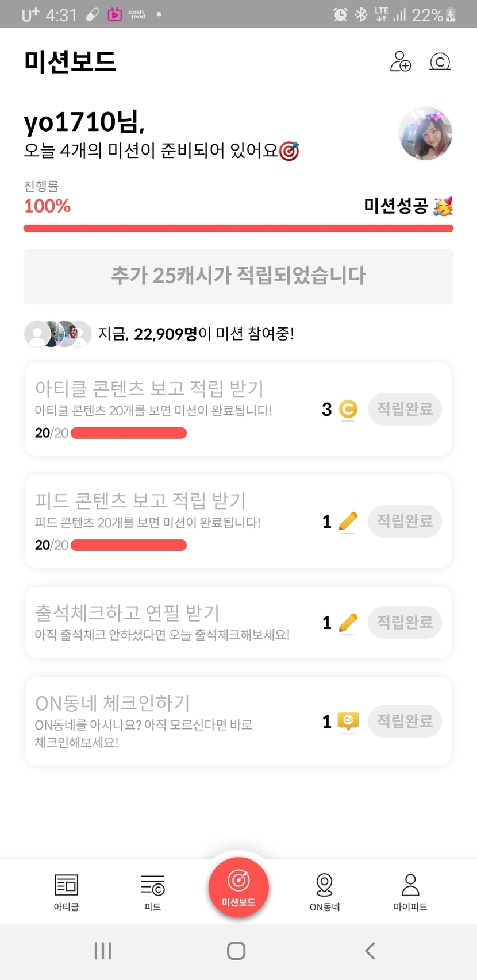
Task: Tap the pencil icon on 피드 콘텐츠 mission
Action: click(x=348, y=521)
